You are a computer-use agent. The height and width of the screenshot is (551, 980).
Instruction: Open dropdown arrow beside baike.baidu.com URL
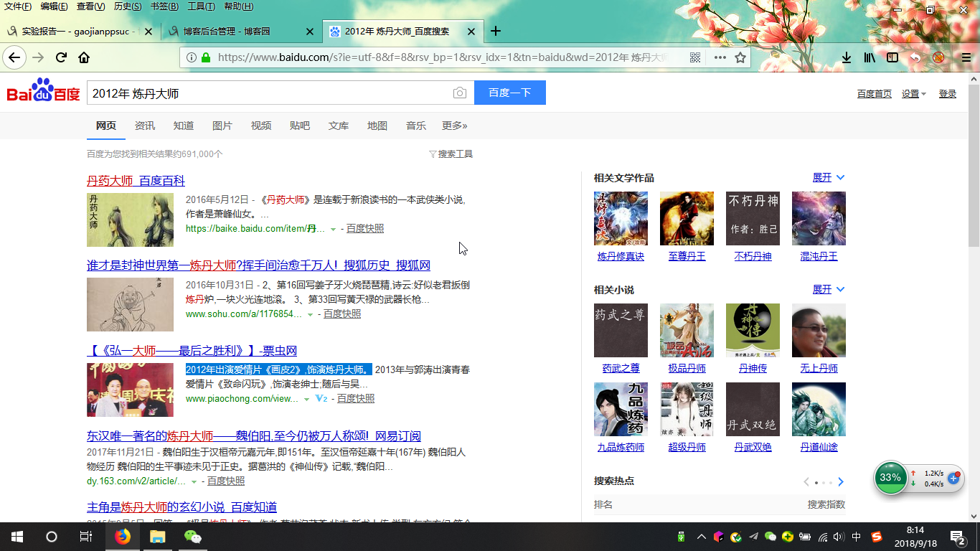coord(332,230)
